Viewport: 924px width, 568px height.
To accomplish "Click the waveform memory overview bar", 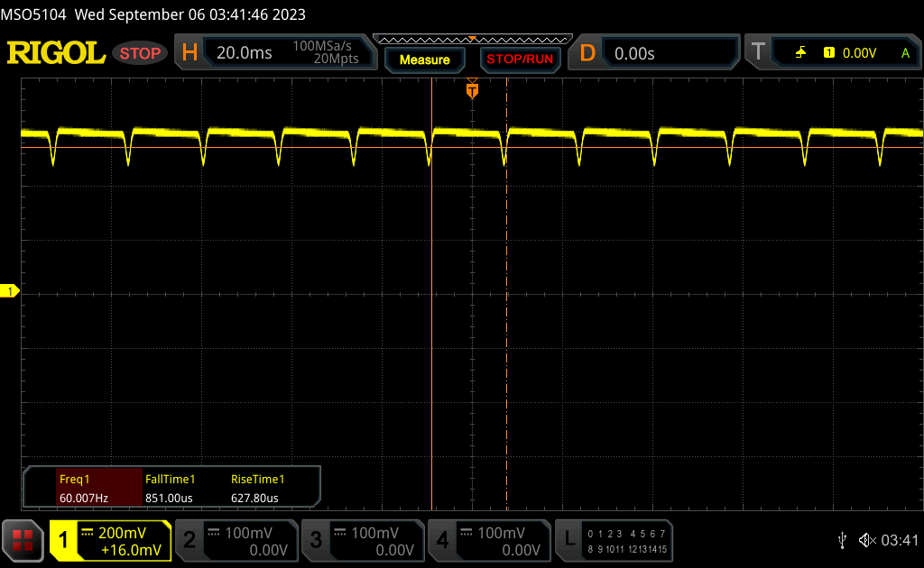I will point(473,40).
